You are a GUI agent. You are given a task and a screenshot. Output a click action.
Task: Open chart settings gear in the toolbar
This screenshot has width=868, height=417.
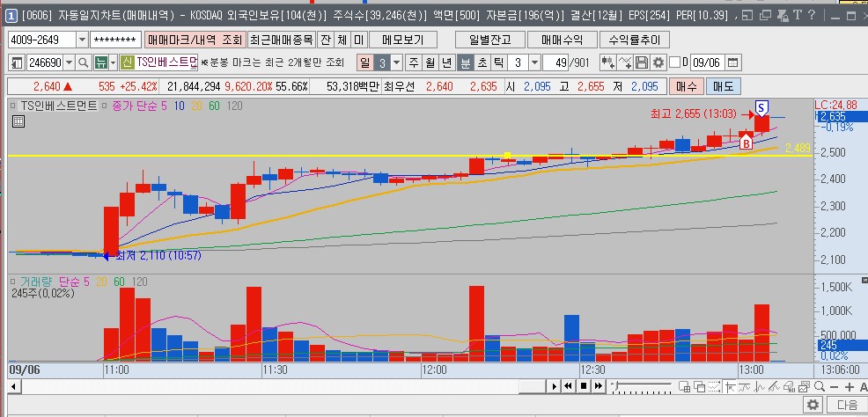click(x=658, y=62)
